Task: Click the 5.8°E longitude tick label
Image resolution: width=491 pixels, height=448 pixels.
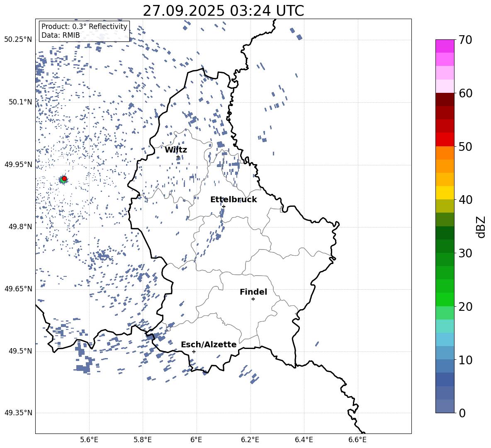Action: [143, 440]
